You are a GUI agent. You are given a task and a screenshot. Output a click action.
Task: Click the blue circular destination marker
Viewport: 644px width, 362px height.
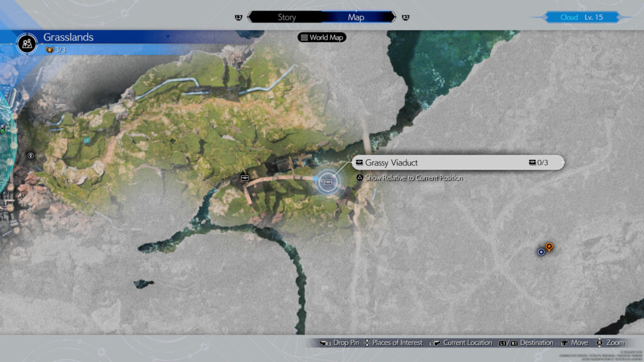541,252
